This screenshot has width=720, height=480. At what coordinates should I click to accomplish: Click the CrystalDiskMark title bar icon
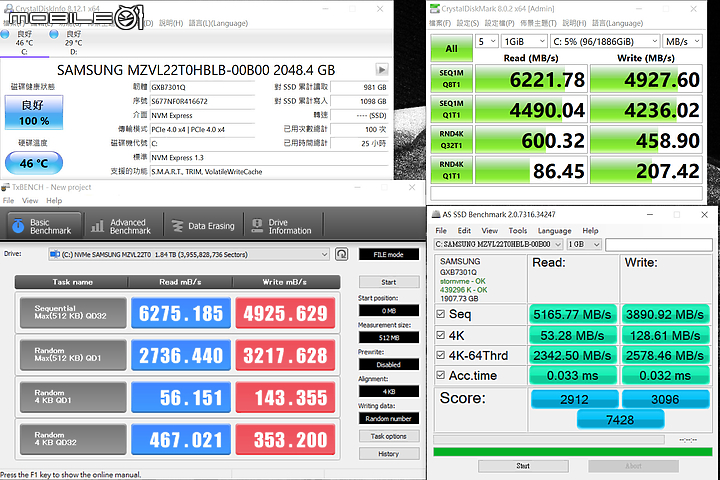(x=435, y=9)
